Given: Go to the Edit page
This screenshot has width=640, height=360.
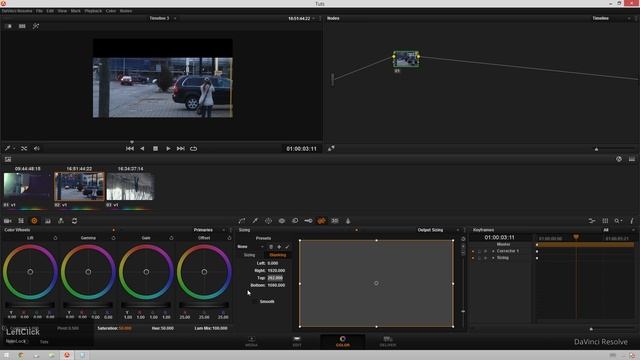Looking at the screenshot, I should (x=297, y=341).
